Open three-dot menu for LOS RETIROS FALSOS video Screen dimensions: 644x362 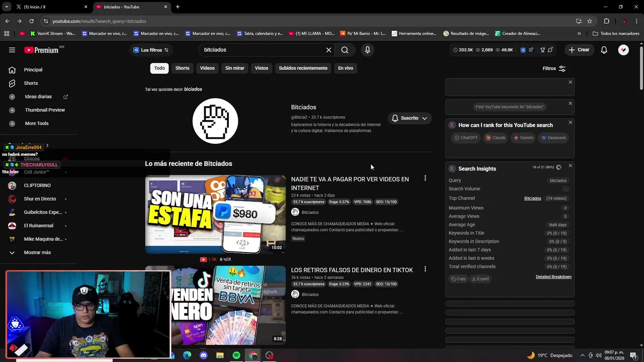click(425, 269)
